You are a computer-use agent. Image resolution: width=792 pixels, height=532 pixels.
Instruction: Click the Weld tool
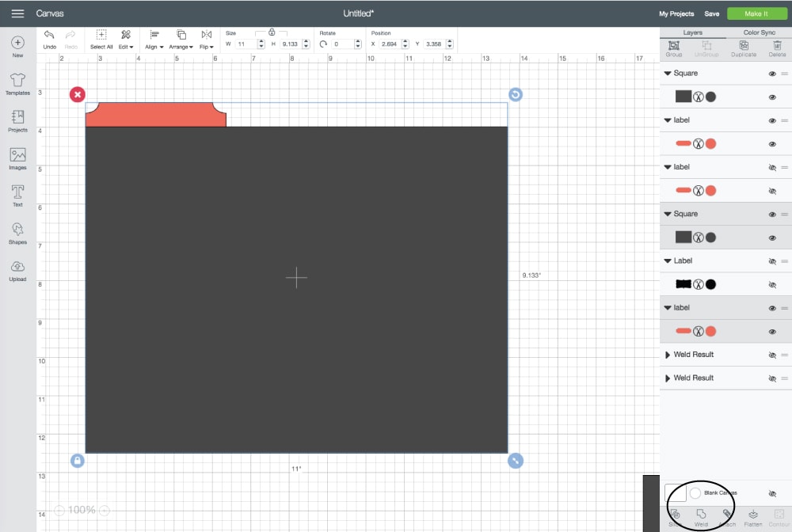701,516
